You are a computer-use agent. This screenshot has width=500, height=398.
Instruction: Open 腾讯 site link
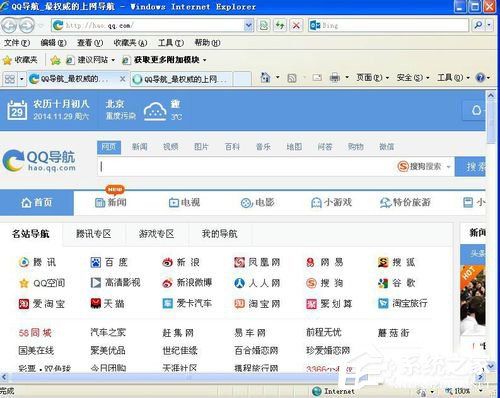click(37, 263)
